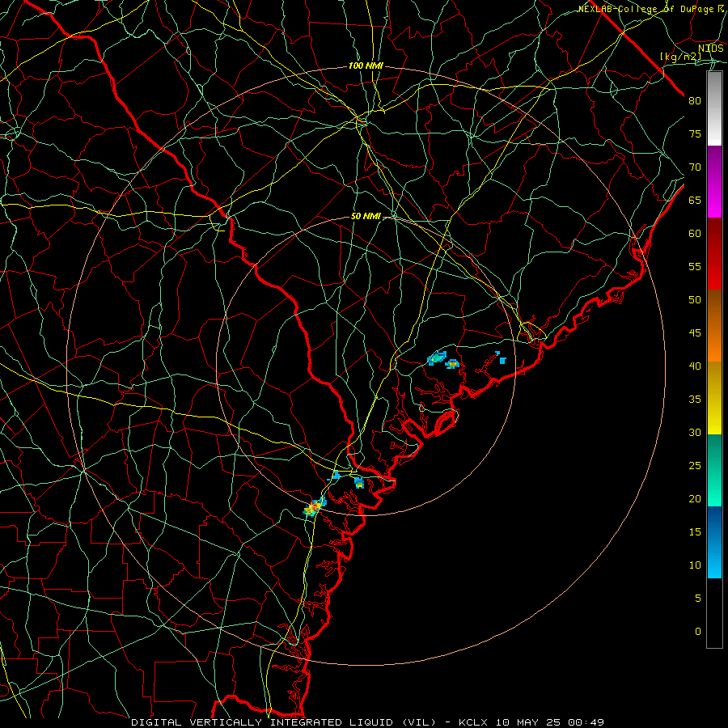728x728 pixels.
Task: Select the 45 value on the VIL scale
Action: tap(695, 333)
